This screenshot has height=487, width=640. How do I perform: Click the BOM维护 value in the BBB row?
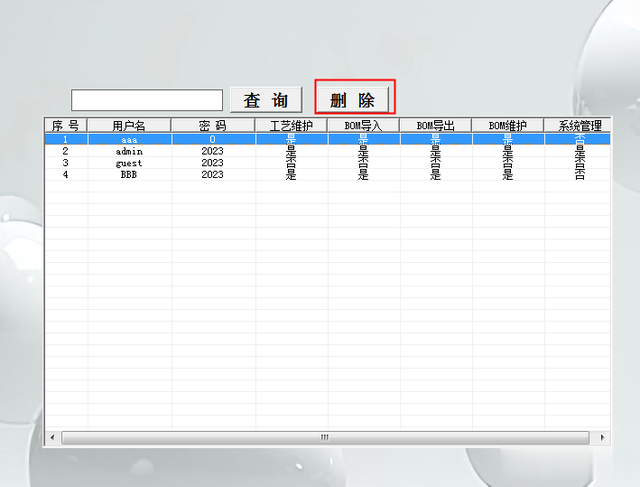pyautogui.click(x=508, y=175)
